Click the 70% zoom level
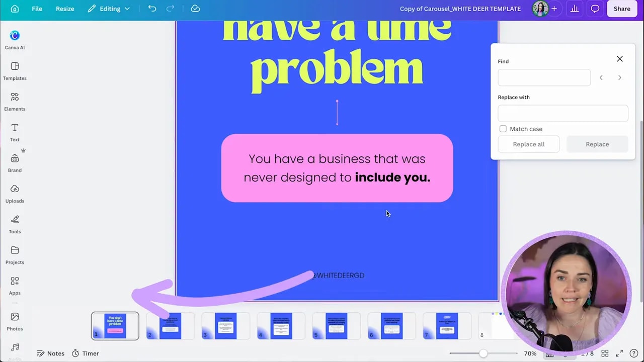Viewport: 644px width, 362px height. [x=530, y=353]
